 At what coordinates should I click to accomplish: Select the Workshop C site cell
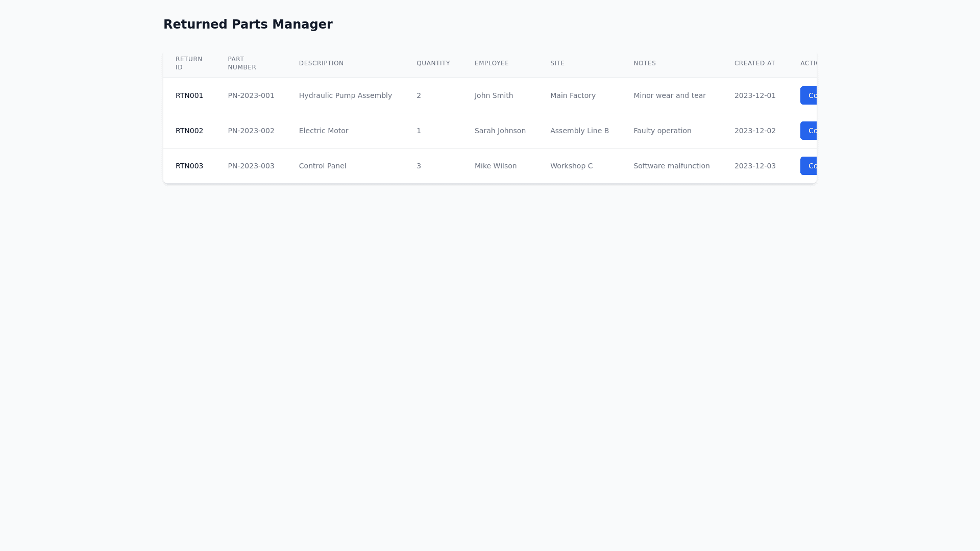point(571,166)
